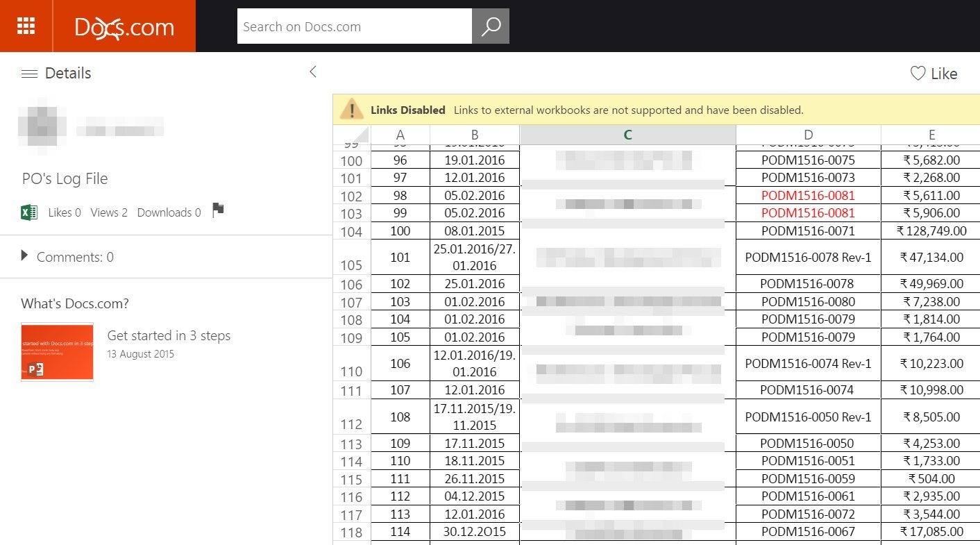Select cell with red PODM1516-0081 in row 102
The height and width of the screenshot is (545, 980).
click(809, 196)
